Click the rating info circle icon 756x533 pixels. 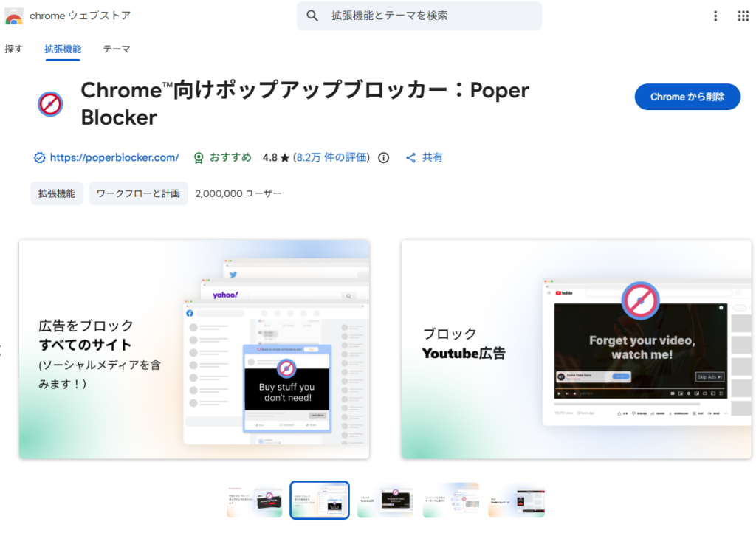[383, 157]
